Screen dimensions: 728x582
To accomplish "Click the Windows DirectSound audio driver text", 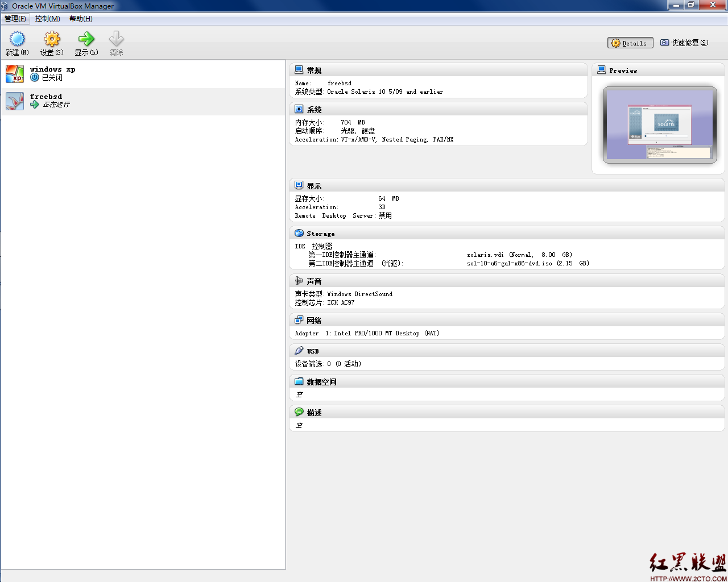I will click(x=359, y=294).
